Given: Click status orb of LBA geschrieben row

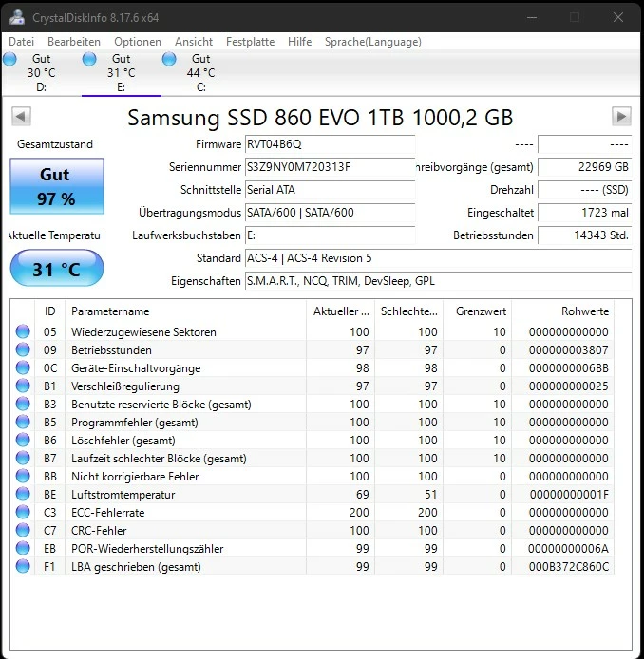Looking at the screenshot, I should 23,567.
